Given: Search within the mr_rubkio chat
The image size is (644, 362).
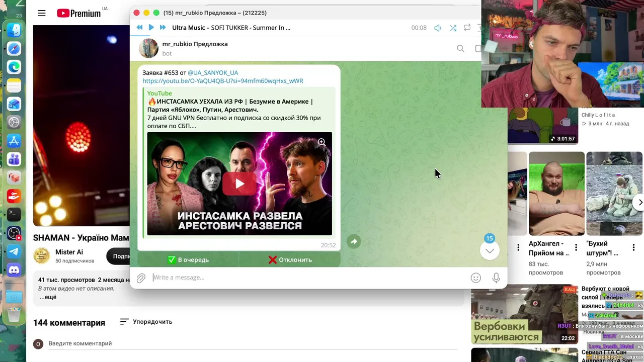Looking at the screenshot, I should [460, 48].
